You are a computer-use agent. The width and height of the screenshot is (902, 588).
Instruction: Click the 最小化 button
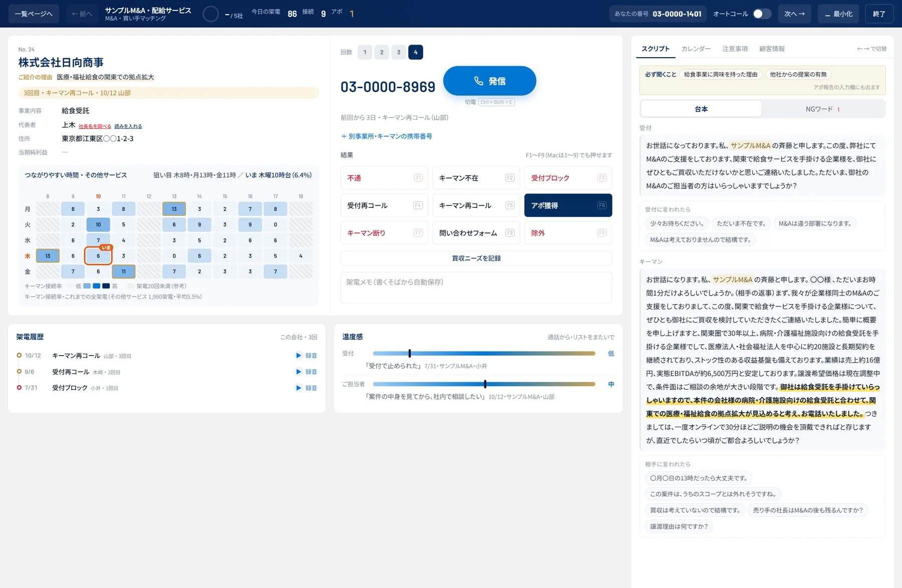(x=839, y=14)
